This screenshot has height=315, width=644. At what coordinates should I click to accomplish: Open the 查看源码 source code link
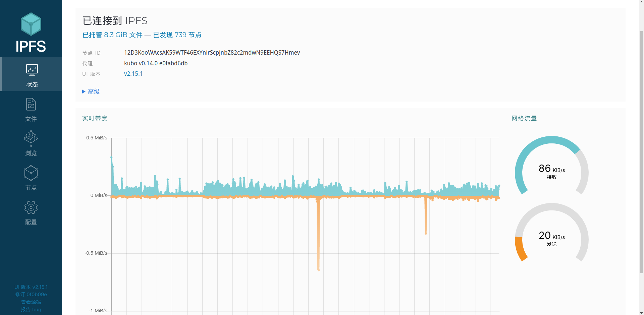(31, 302)
